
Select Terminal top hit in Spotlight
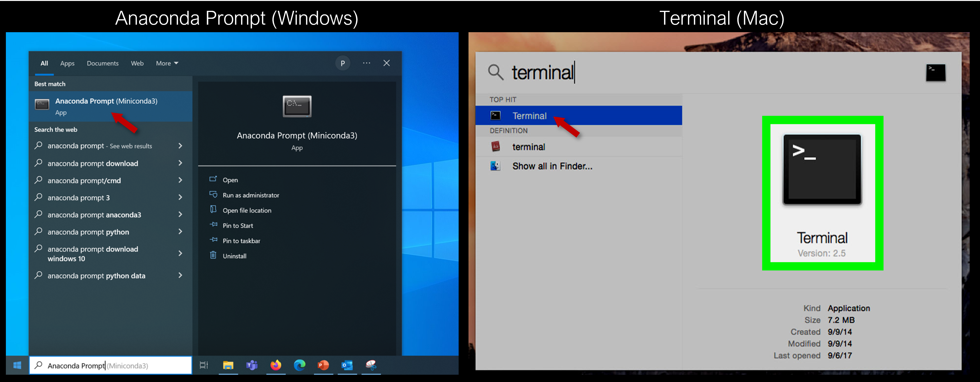529,116
